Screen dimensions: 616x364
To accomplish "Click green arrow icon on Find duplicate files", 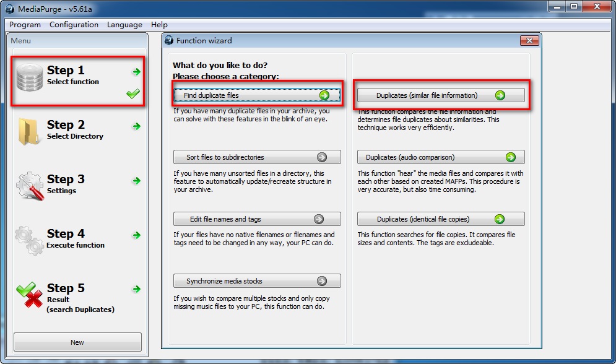I will (324, 95).
